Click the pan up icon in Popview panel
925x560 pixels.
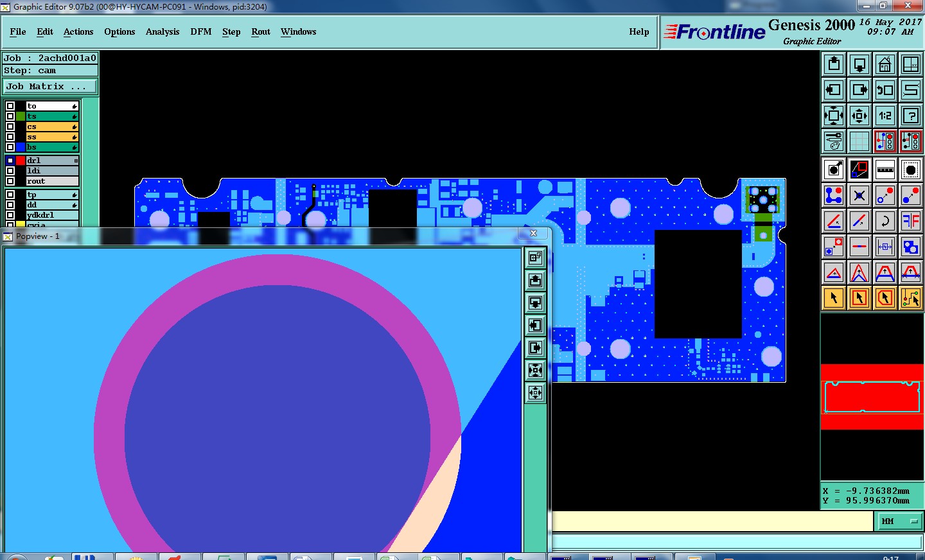tap(535, 280)
